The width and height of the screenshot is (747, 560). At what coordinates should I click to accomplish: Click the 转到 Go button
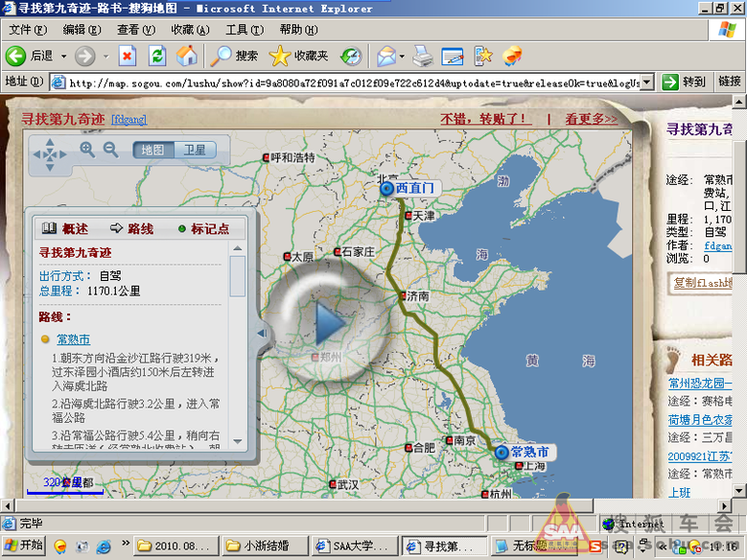pos(684,82)
